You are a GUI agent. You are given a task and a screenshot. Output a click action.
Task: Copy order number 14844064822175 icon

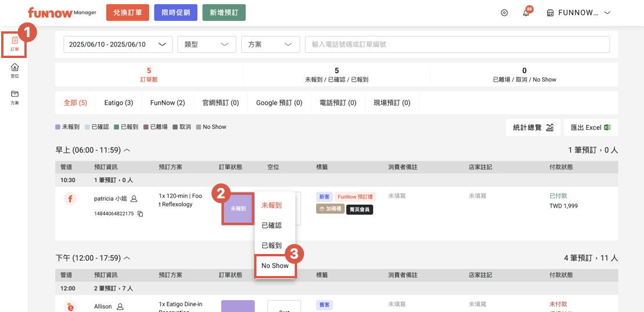(140, 214)
